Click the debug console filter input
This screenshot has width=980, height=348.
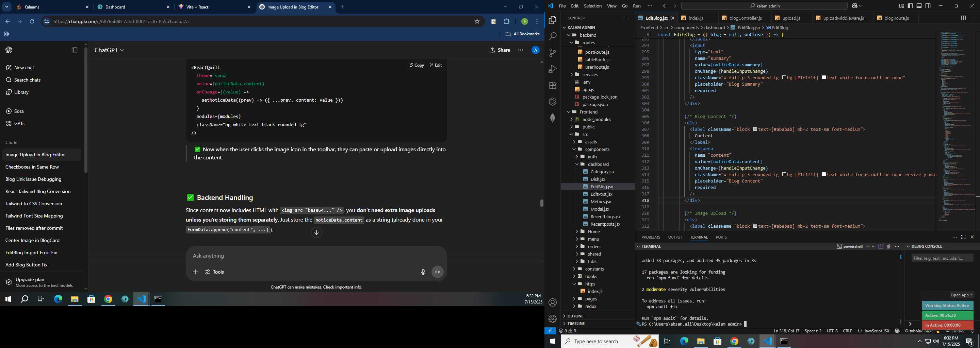pyautogui.click(x=942, y=258)
